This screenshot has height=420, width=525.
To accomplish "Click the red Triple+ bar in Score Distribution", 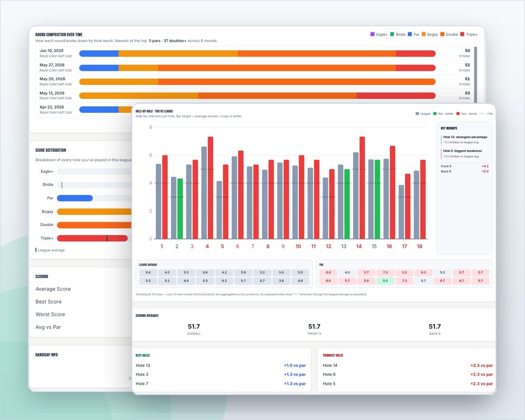I will 92,238.
